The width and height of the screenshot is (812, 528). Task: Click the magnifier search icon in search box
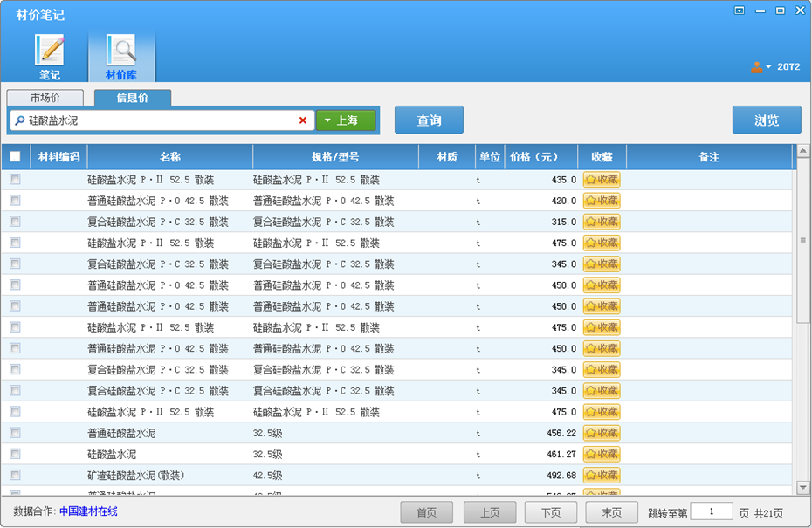click(19, 120)
